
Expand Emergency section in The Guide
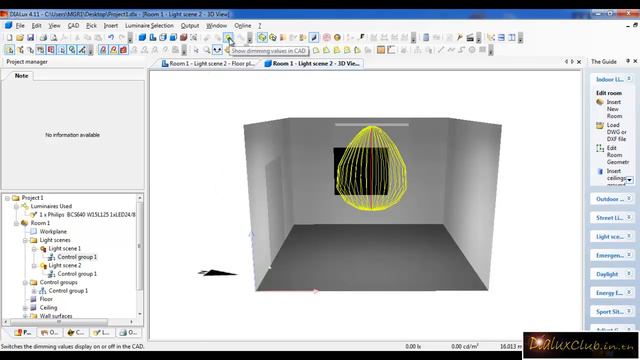(629, 255)
